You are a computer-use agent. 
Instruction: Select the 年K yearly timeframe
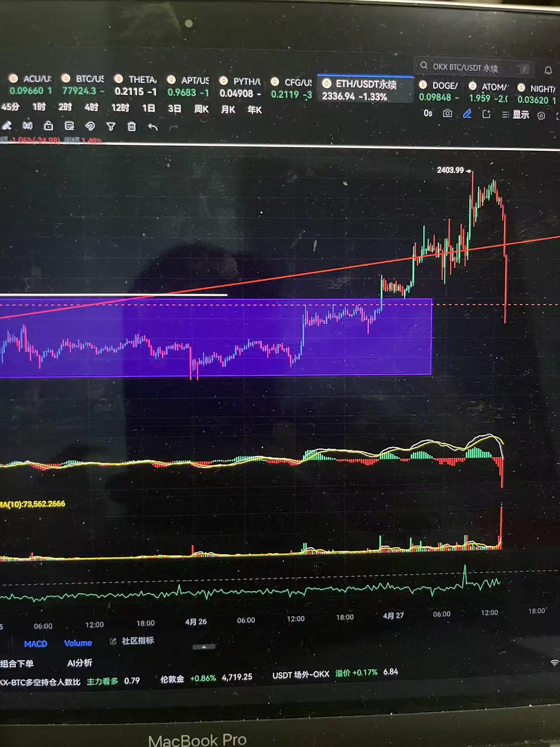tap(255, 110)
